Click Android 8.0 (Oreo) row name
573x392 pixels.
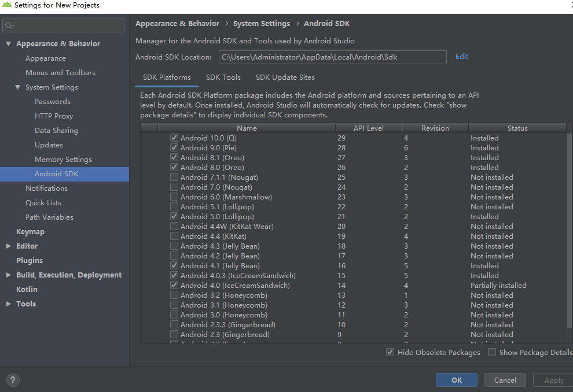[x=212, y=168]
